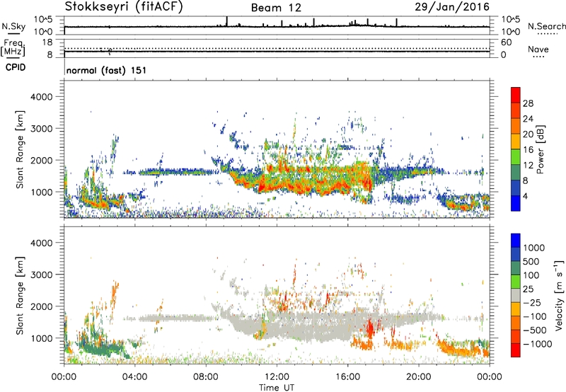Screen dimensions: 566x392
Task: Select the 4000 range tick of the velocity panel
Action: click(41, 243)
